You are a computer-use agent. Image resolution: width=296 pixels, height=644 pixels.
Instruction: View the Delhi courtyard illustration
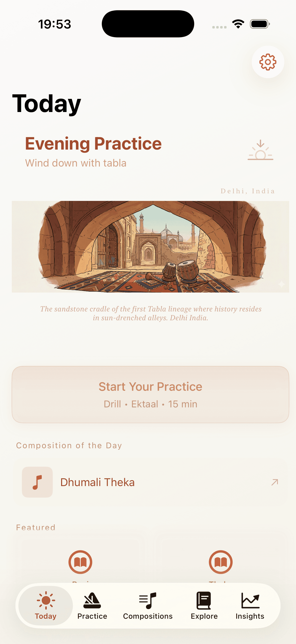(150, 246)
